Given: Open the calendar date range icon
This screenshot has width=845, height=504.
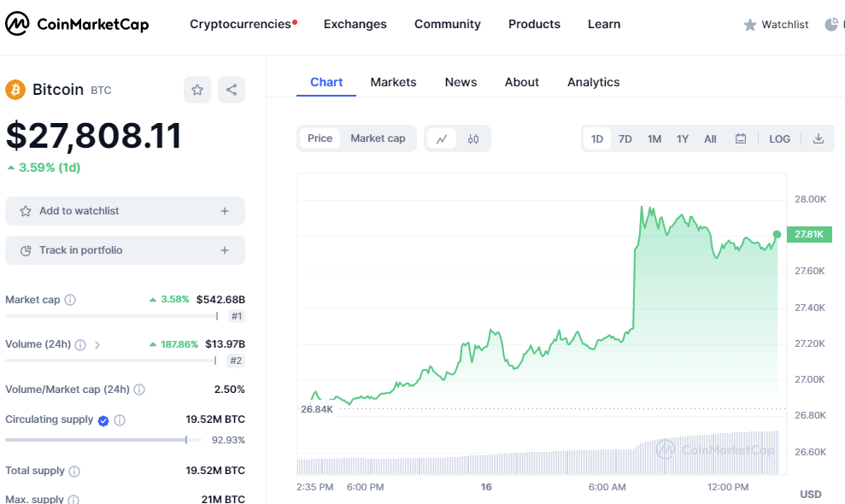Looking at the screenshot, I should tap(741, 138).
